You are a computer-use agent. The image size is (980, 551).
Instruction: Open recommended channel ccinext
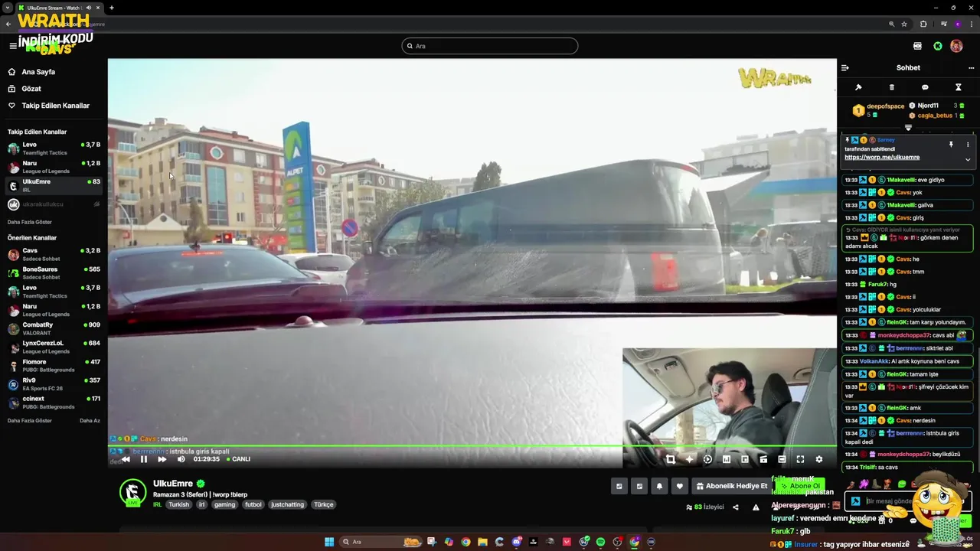tap(54, 402)
